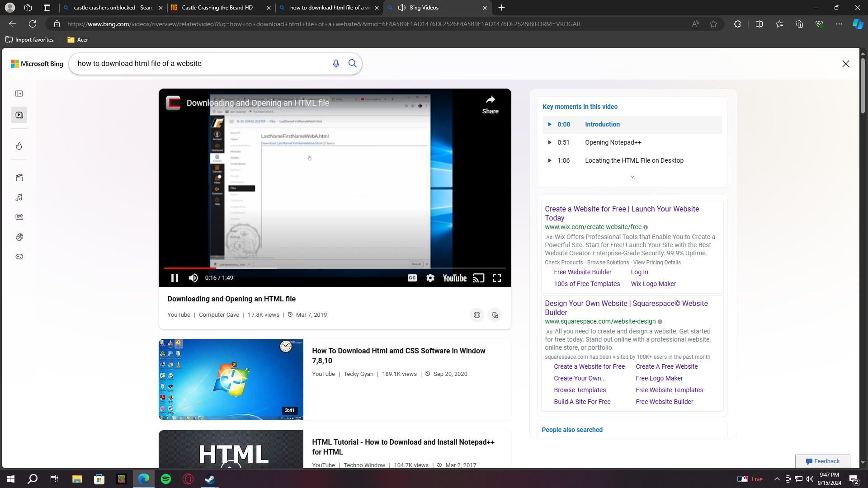This screenshot has height=488, width=868.
Task: Mute the video volume speaker icon
Action: [193, 278]
